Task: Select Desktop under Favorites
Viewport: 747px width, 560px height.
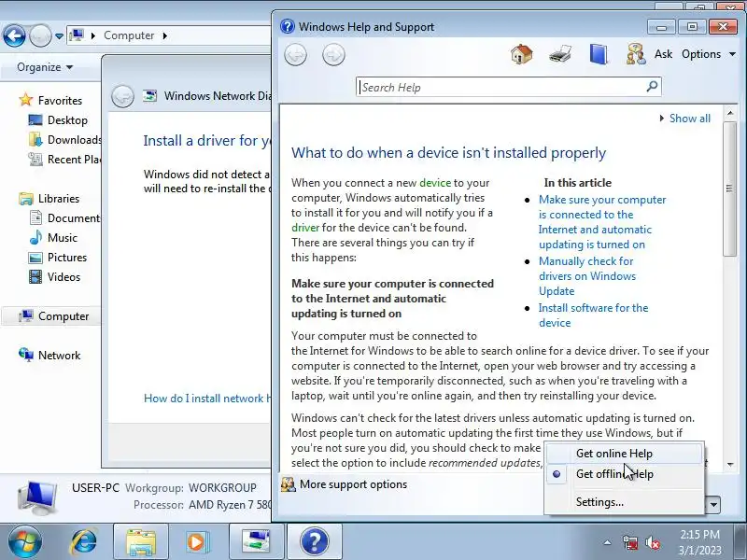Action: point(67,120)
